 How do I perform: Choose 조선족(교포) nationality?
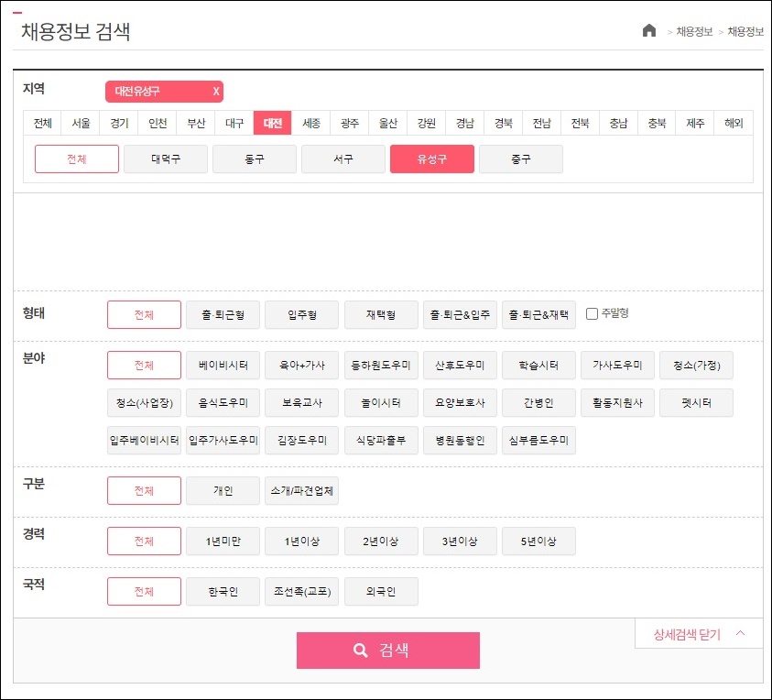coord(302,592)
